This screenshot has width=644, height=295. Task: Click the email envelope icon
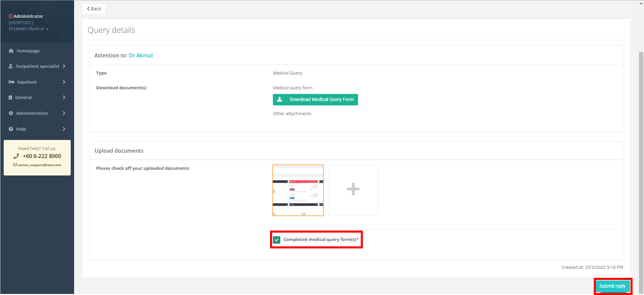(15, 165)
